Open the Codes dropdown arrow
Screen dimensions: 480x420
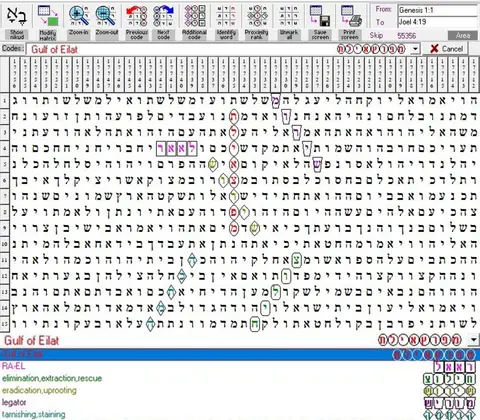415,49
